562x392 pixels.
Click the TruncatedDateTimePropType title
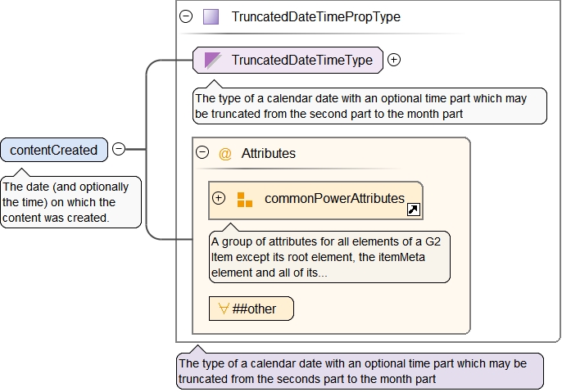click(x=315, y=16)
